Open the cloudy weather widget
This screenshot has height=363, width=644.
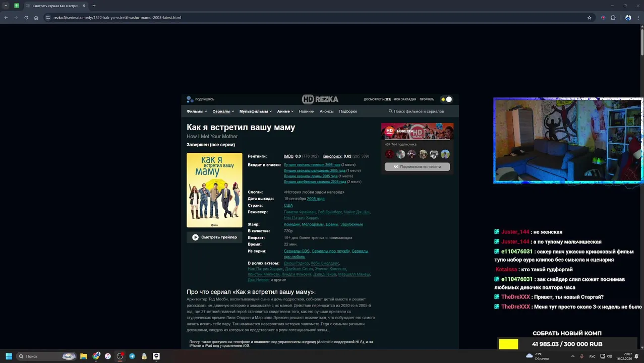pyautogui.click(x=537, y=356)
